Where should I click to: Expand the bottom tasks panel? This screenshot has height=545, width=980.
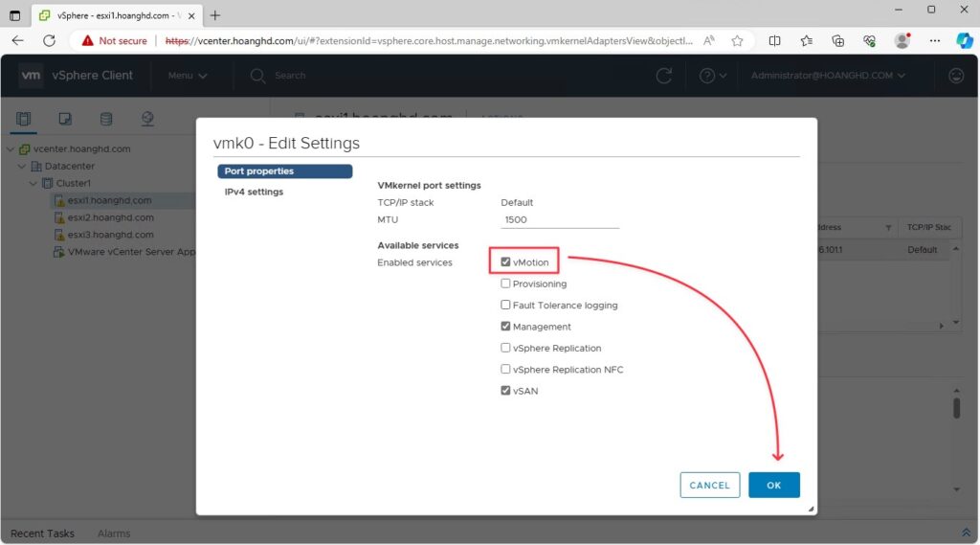966,533
